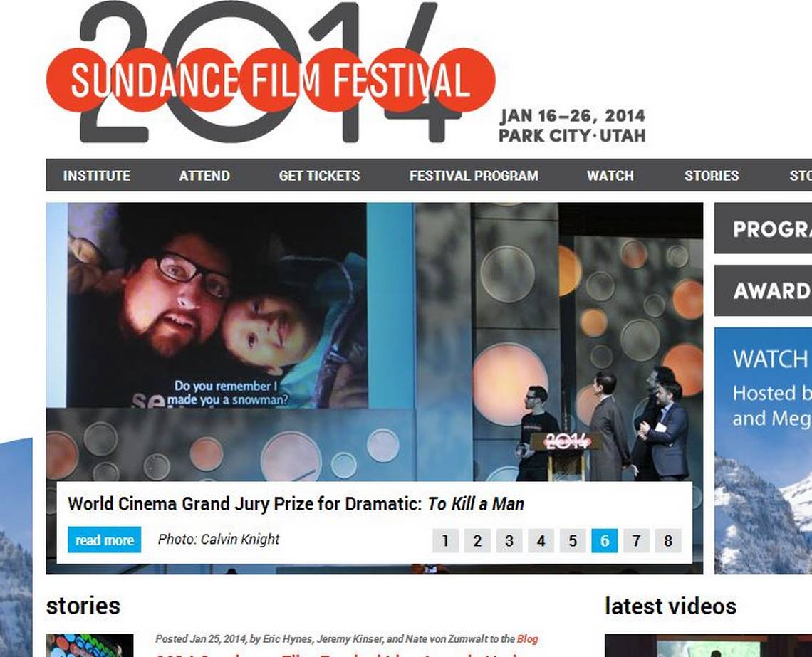
Task: Open the Institute menu item
Action: click(x=97, y=176)
